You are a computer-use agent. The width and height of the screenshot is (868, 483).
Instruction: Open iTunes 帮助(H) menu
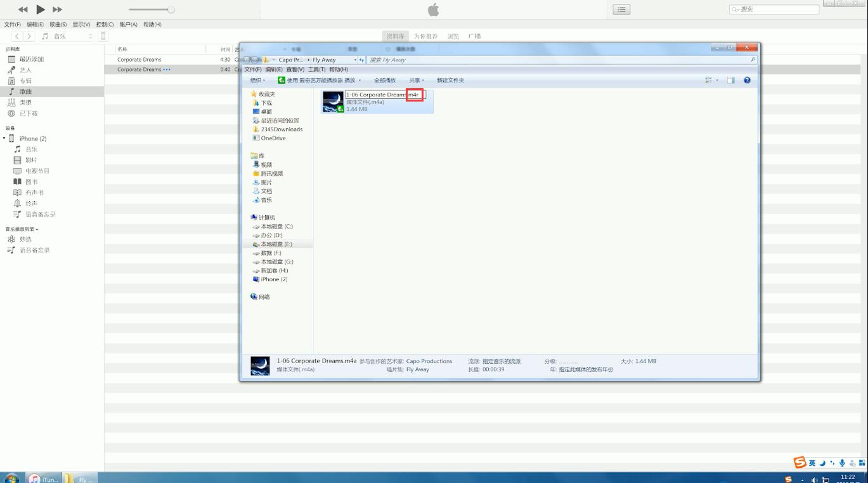click(x=152, y=25)
